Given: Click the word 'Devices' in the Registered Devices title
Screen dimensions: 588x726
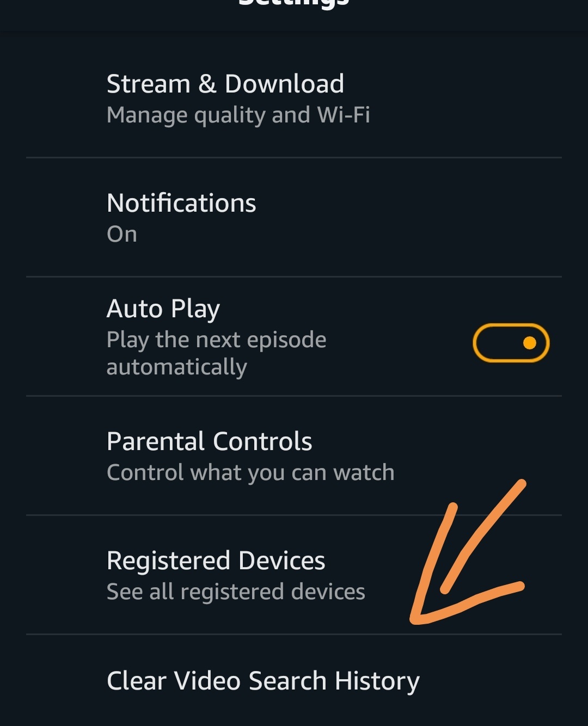Looking at the screenshot, I should [281, 561].
